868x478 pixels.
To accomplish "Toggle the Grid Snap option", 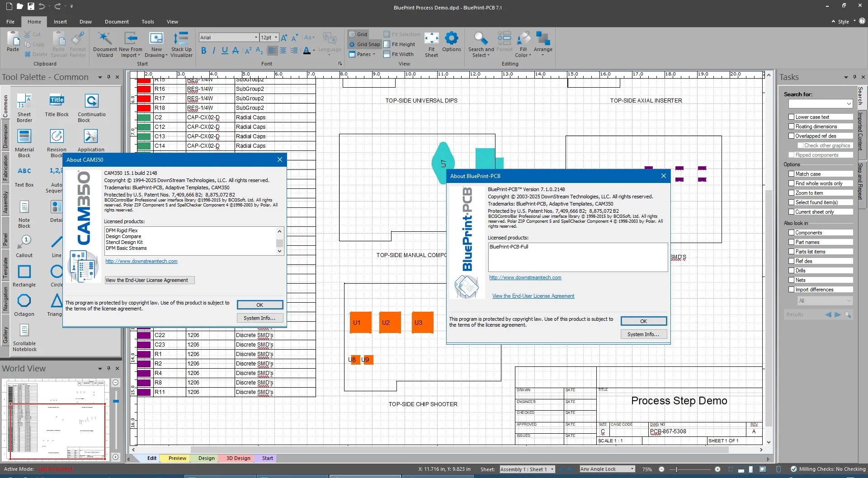I will [364, 44].
